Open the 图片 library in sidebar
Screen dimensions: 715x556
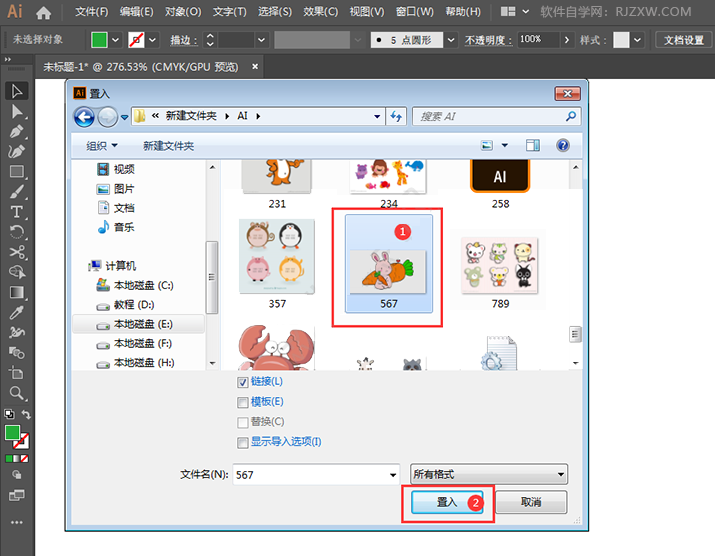(x=115, y=189)
